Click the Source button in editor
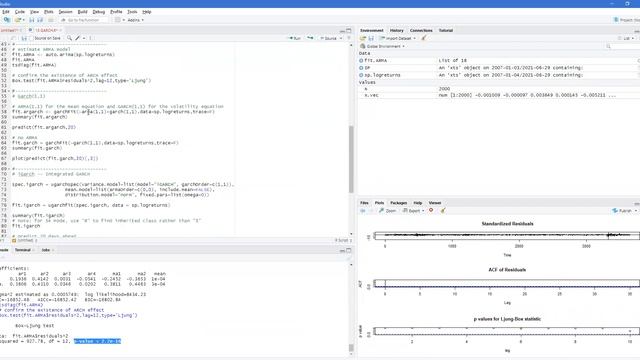Screen dimensions: 640x360 [x=329, y=38]
